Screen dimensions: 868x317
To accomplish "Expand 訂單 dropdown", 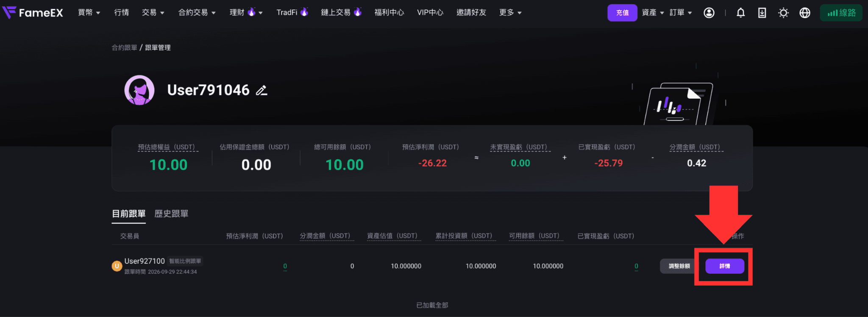I will [x=681, y=13].
